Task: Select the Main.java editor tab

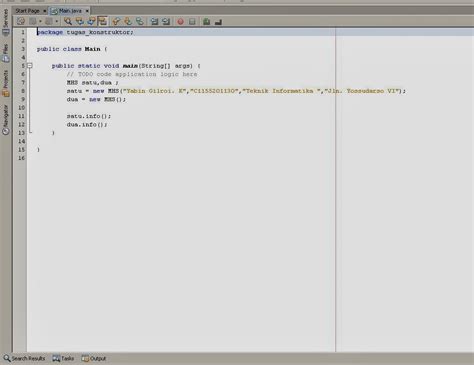Action: (x=70, y=11)
